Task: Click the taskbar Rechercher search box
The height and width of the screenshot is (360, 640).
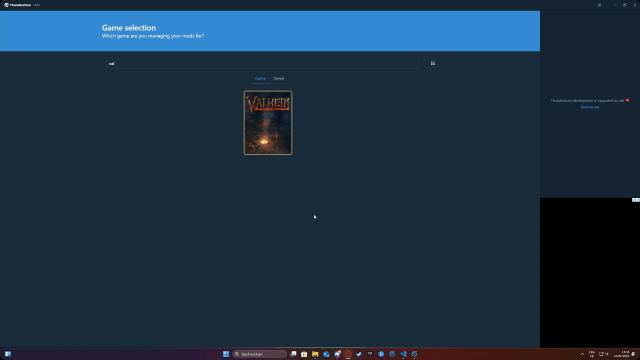Action: click(x=260, y=354)
